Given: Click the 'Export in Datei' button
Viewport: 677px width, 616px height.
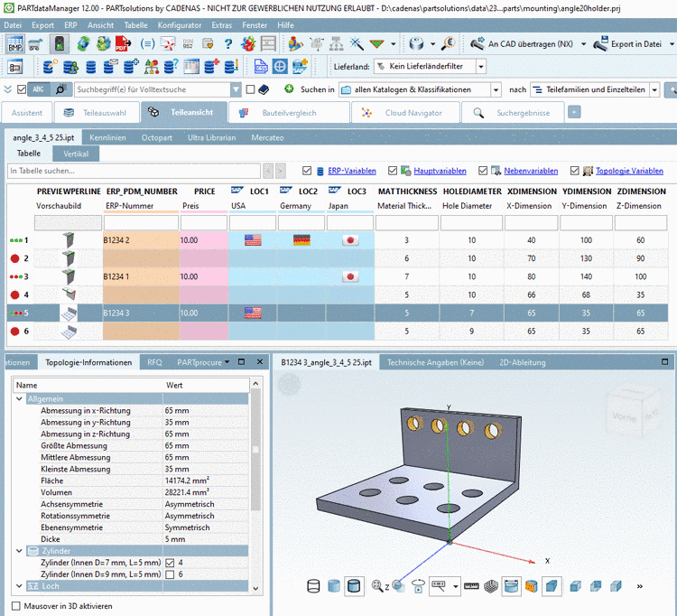Looking at the screenshot, I should pos(627,44).
